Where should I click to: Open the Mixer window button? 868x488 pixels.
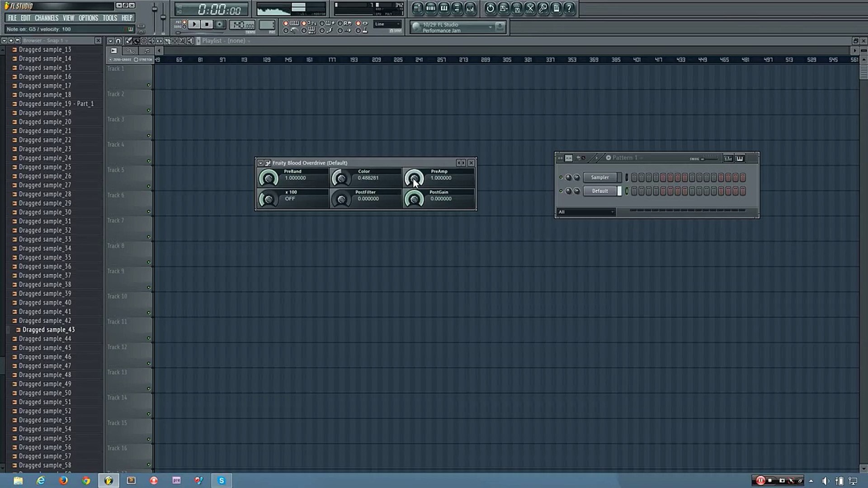point(470,8)
